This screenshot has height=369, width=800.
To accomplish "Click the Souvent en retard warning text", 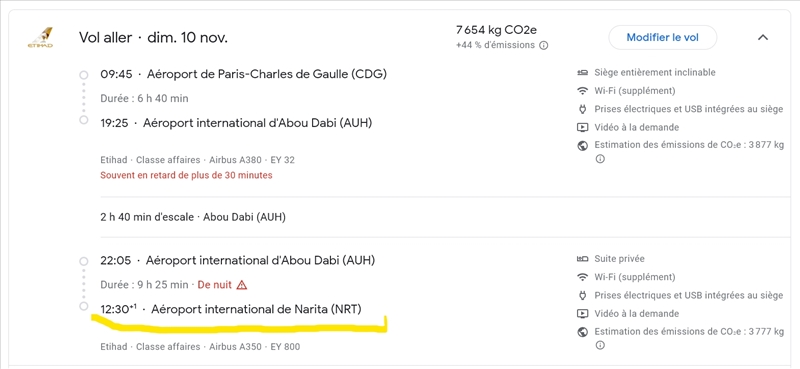I will 186,175.
